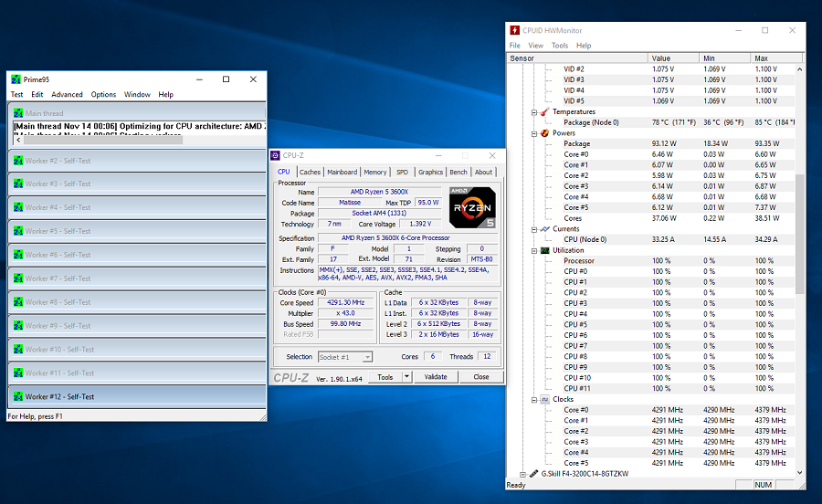The height and width of the screenshot is (504, 822).
Task: Open the Window menu in Prime95
Action: [x=137, y=94]
